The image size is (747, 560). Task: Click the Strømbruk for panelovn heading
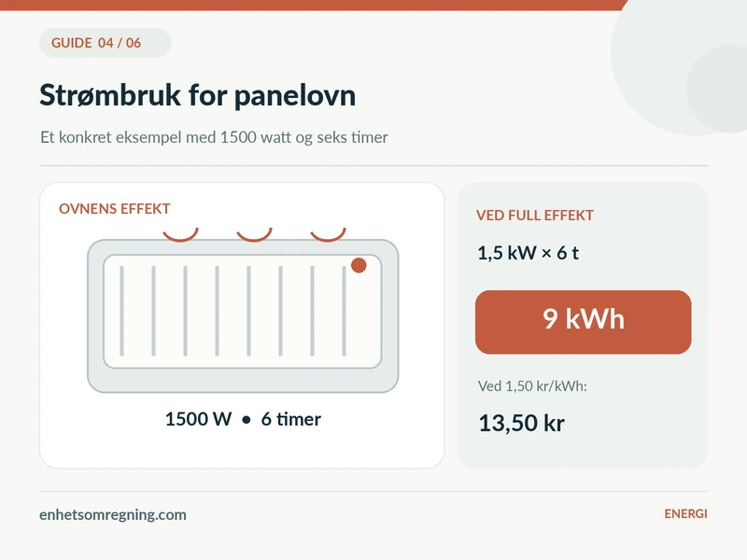tap(198, 95)
